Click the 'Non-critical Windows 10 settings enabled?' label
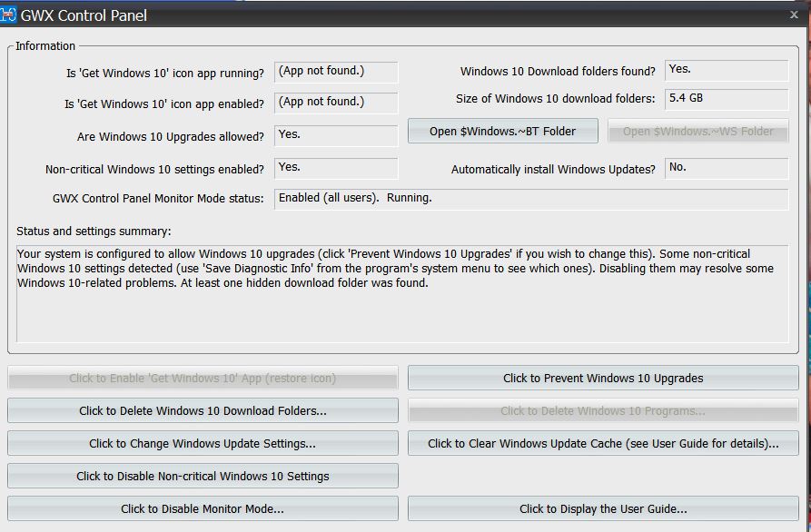This screenshot has width=811, height=532. [154, 170]
